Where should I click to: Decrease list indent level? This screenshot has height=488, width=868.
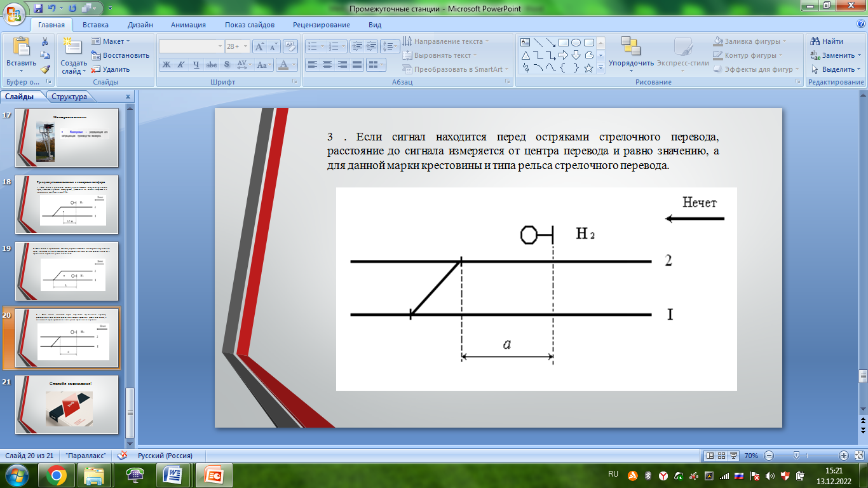356,46
